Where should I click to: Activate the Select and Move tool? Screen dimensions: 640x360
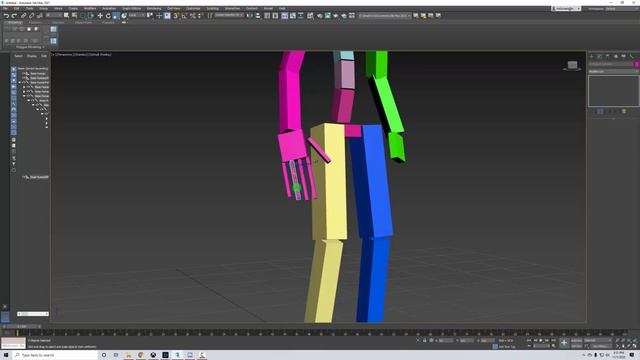tap(100, 16)
